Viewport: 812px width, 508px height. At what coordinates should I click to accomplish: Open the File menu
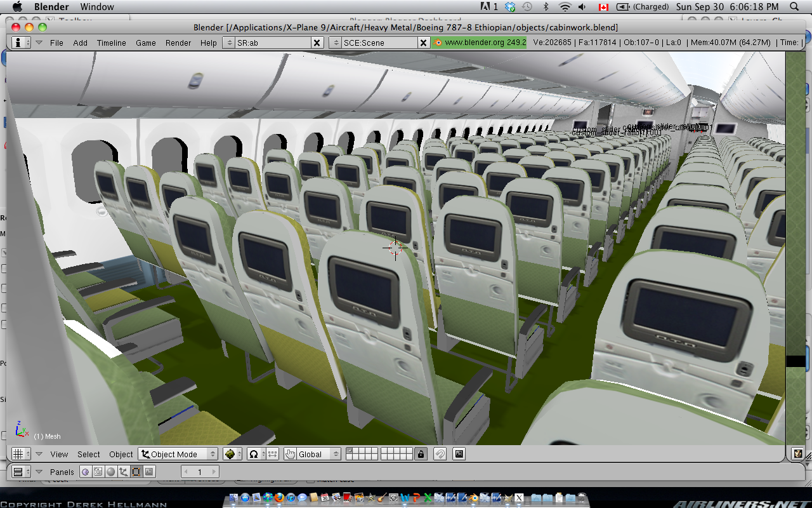56,43
